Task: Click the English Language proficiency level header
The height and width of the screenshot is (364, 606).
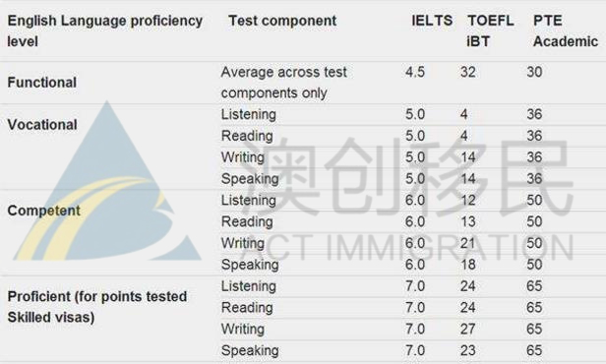Action: pyautogui.click(x=104, y=30)
